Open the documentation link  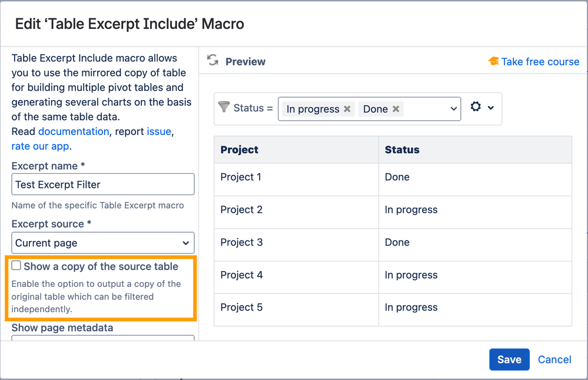(x=74, y=131)
